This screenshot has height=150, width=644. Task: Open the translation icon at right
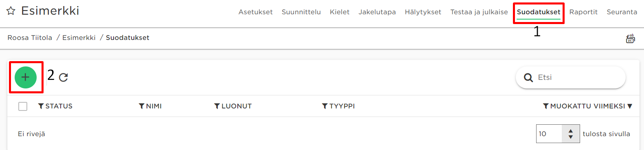tap(630, 39)
